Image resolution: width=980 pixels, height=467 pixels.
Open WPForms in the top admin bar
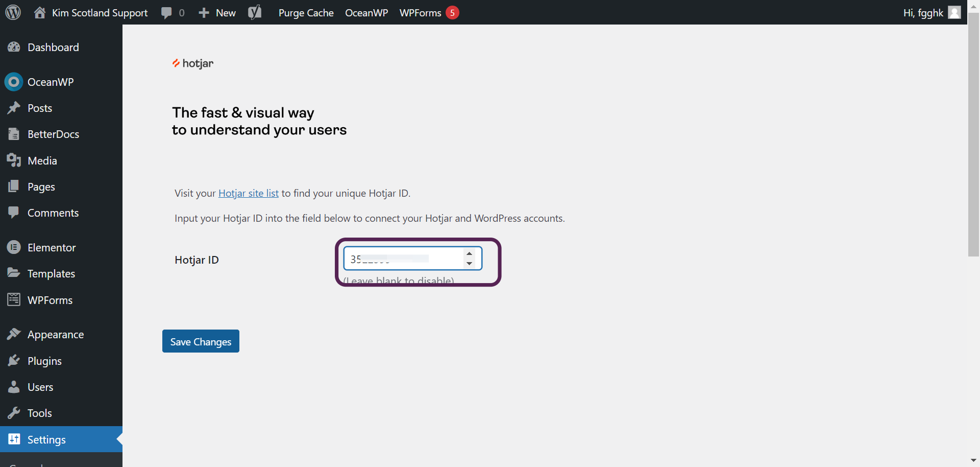[420, 13]
